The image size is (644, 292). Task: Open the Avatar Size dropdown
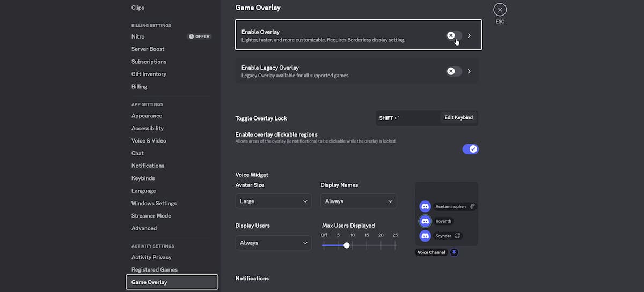click(x=273, y=201)
